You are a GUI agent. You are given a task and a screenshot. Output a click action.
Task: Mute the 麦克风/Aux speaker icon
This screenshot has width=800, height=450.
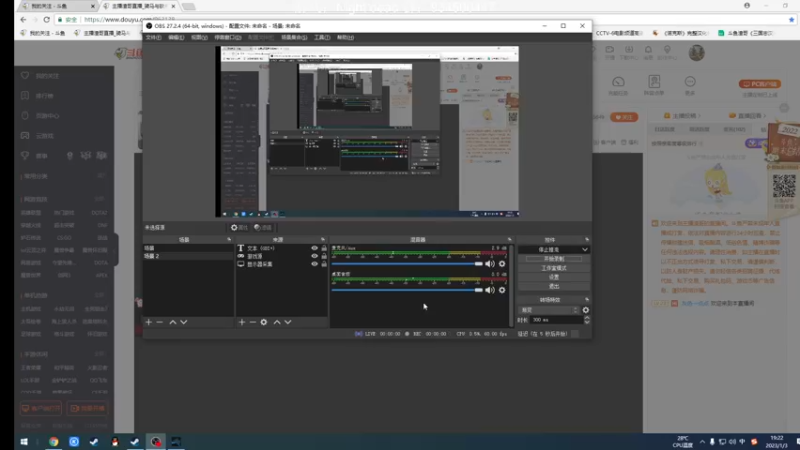(x=490, y=264)
